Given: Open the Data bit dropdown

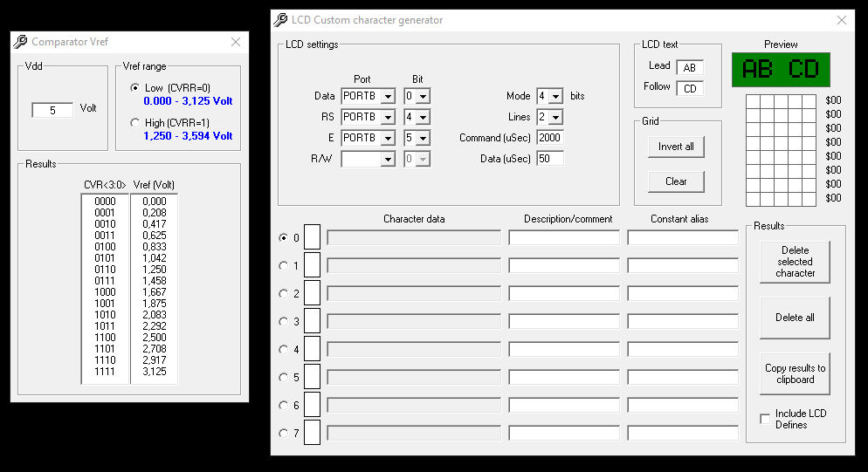Looking at the screenshot, I should click(423, 96).
